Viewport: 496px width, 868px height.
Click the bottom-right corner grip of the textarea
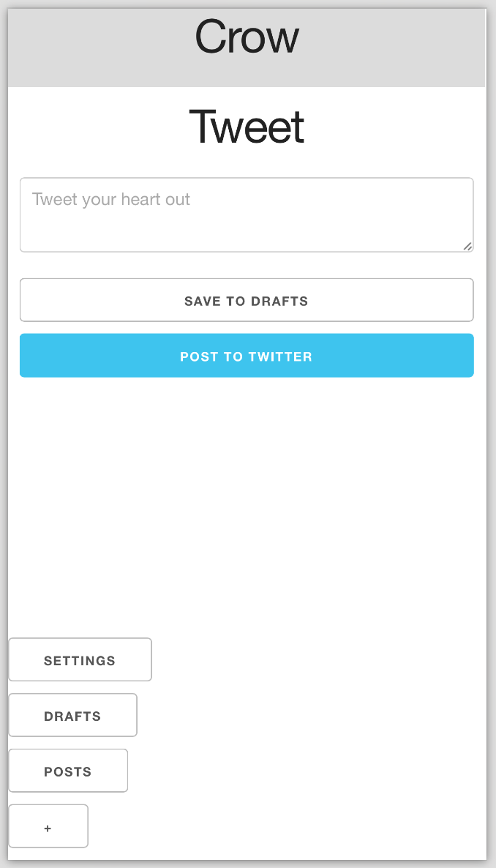tap(467, 246)
